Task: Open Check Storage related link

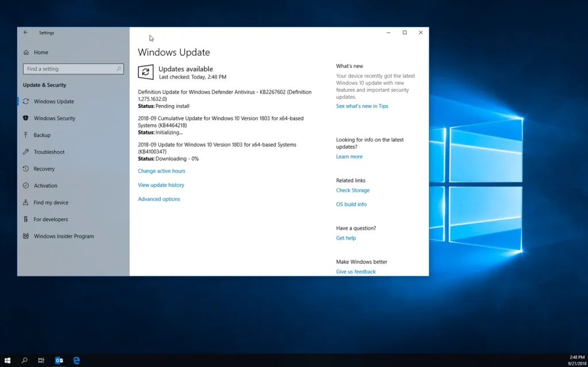Action: pos(353,190)
